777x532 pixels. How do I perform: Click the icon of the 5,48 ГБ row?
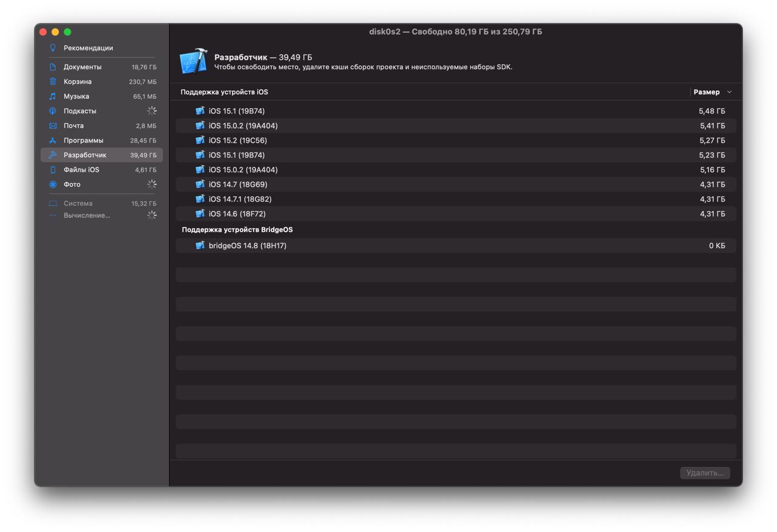[200, 111]
